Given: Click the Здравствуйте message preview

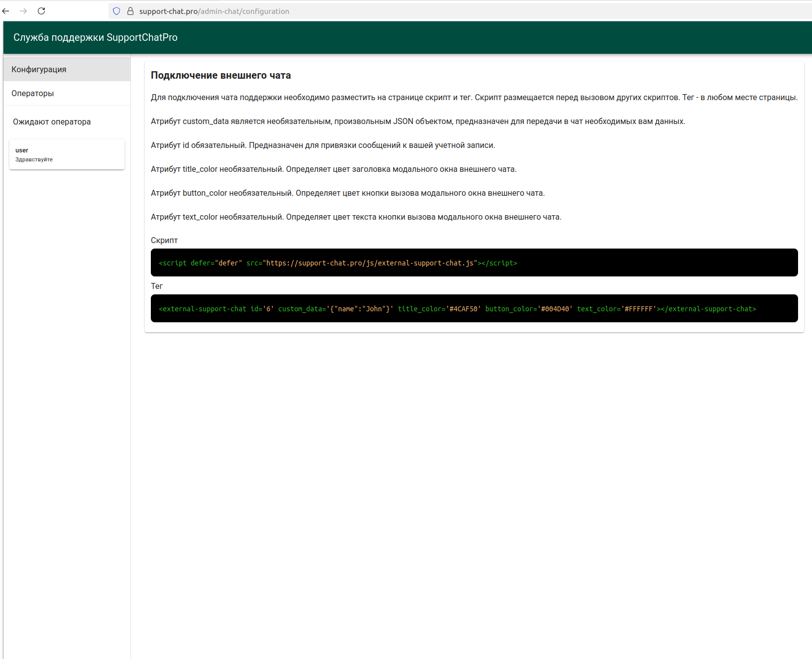Looking at the screenshot, I should [x=34, y=159].
